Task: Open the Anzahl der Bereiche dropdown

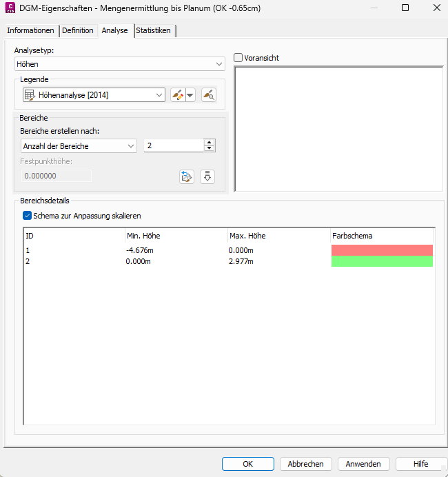Action: click(79, 146)
